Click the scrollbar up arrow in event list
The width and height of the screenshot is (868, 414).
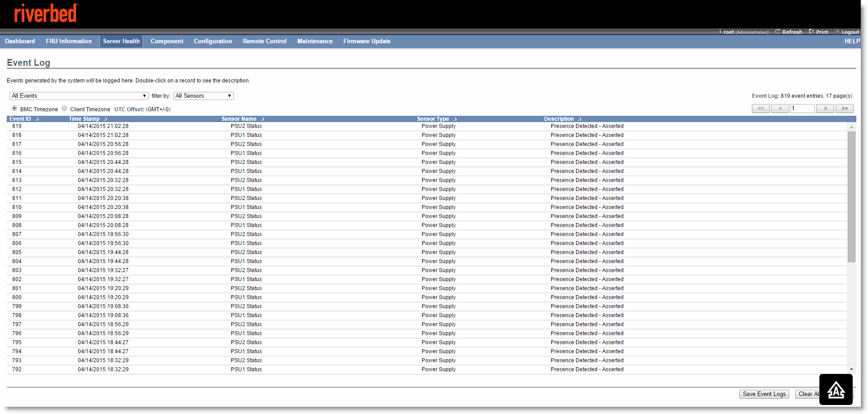click(x=851, y=127)
